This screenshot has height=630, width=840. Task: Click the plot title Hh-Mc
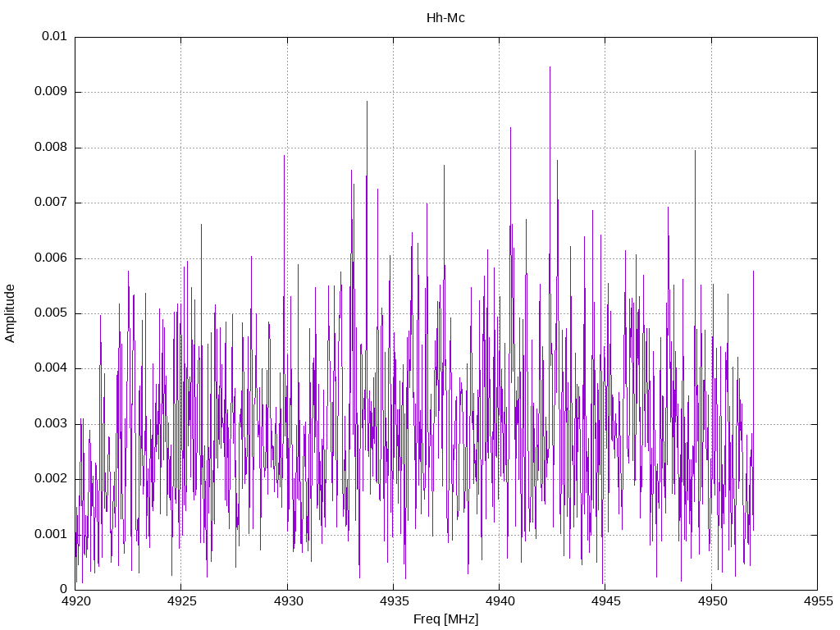pos(445,18)
